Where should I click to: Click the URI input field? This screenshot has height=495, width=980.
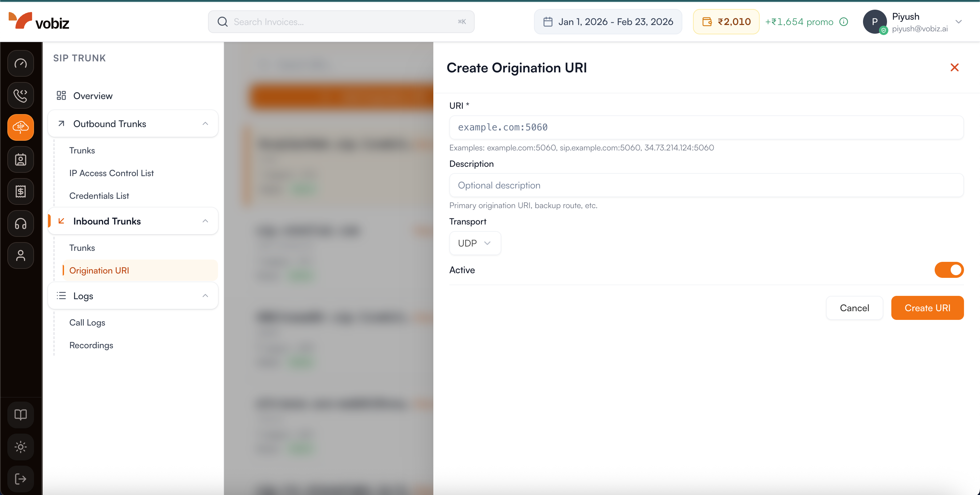click(x=706, y=127)
